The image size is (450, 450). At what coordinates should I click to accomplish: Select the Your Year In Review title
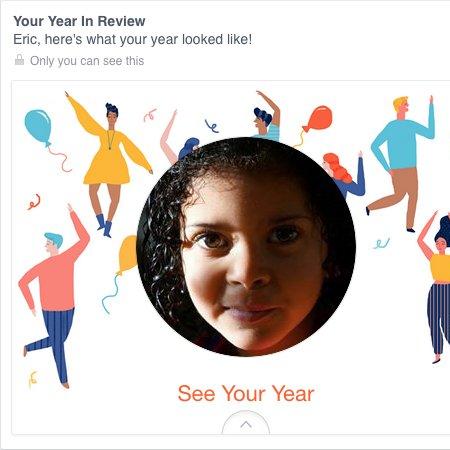79,21
